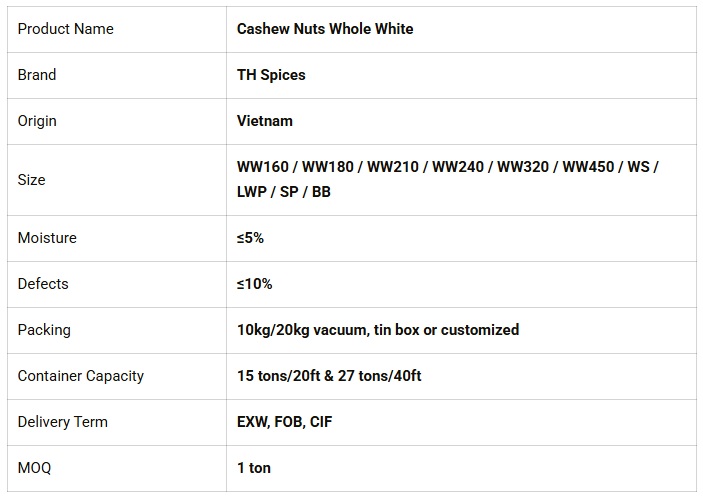Image resolution: width=703 pixels, height=498 pixels.
Task: Click the Product Name label cell
Action: click(66, 29)
